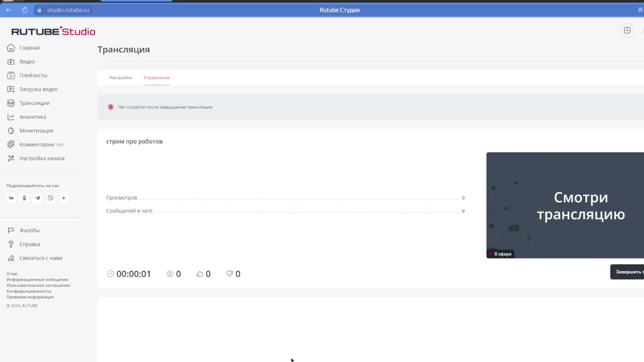Click the thumbs-down dislikes icon
The width and height of the screenshot is (644, 362).
pyautogui.click(x=230, y=274)
